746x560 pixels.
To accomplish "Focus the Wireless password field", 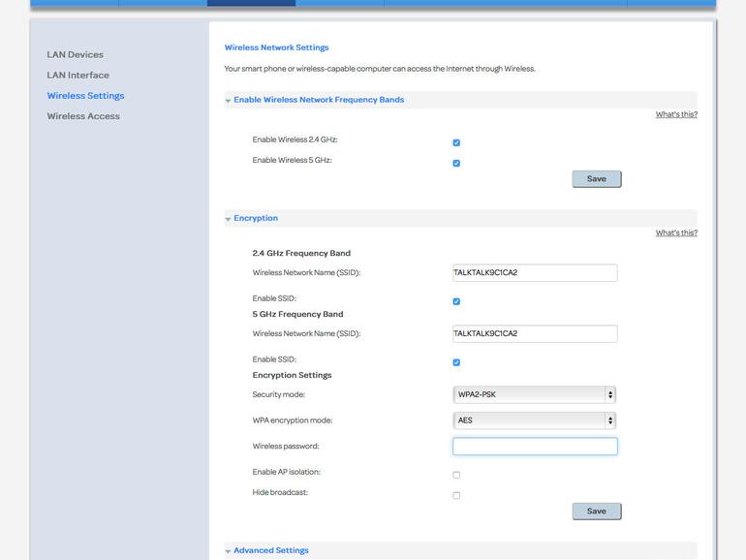I will tap(535, 447).
